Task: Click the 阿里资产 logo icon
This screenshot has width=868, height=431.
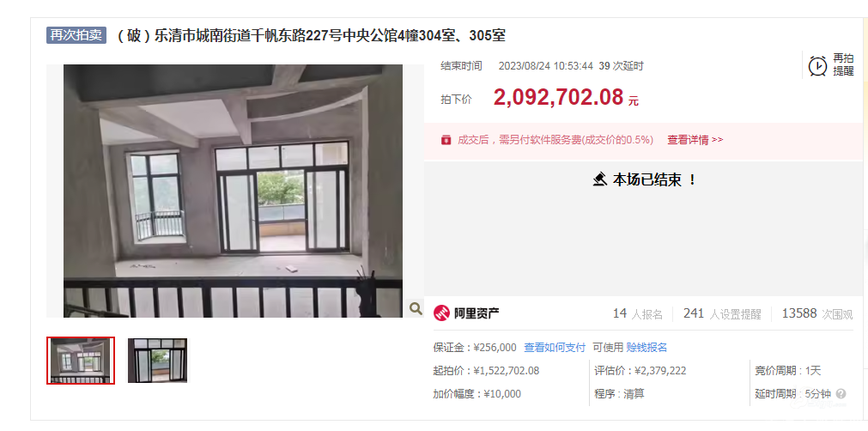Action: 440,313
